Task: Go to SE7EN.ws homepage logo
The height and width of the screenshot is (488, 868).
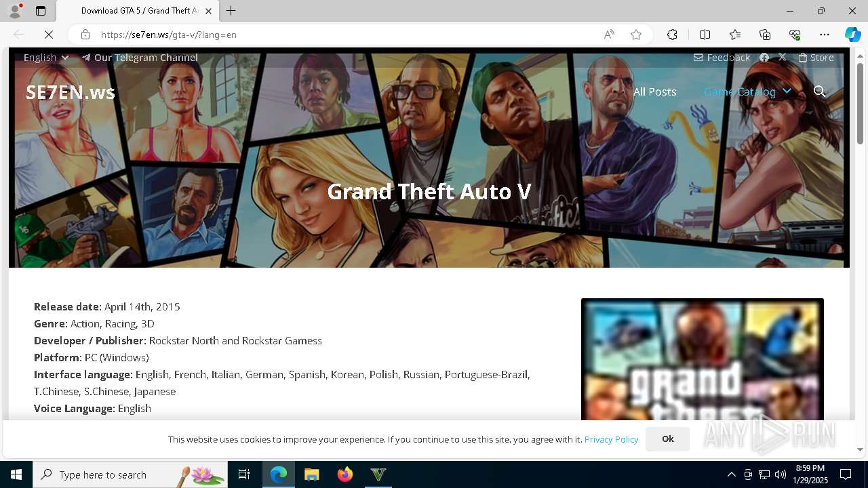Action: (71, 92)
